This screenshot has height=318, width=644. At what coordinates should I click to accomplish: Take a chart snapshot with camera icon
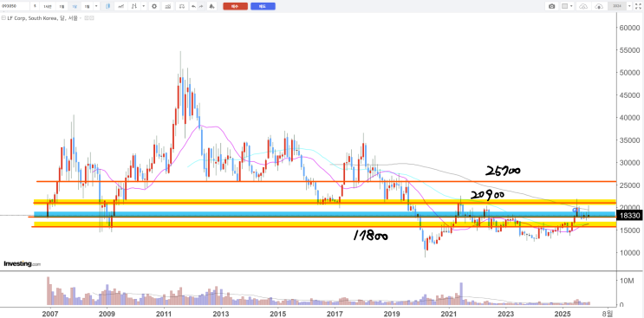point(551,6)
